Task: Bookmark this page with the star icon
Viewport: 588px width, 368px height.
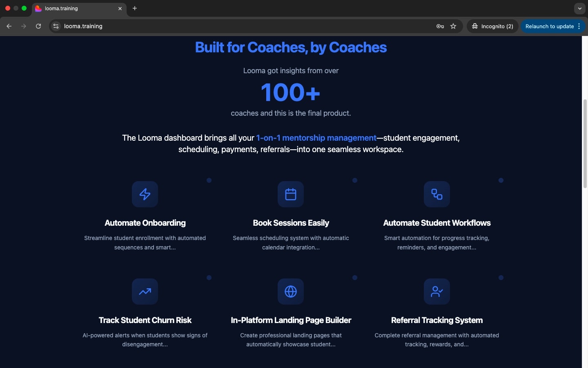Action: tap(453, 26)
